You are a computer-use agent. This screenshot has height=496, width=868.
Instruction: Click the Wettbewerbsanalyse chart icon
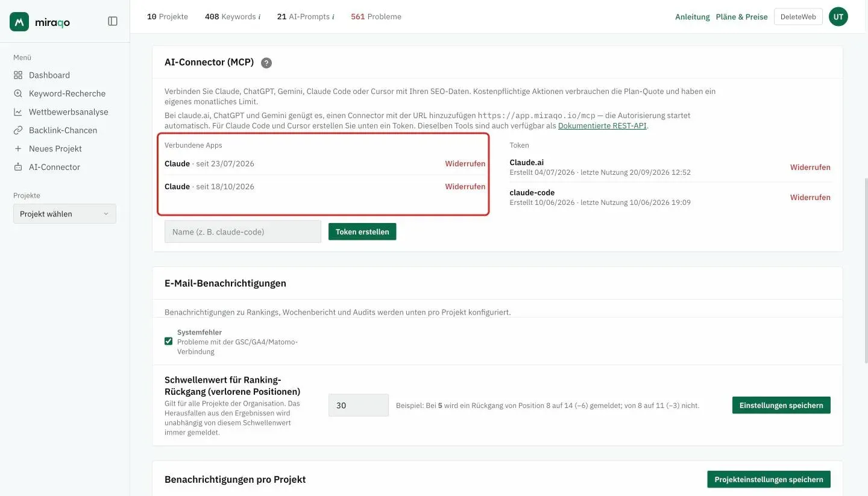click(18, 112)
